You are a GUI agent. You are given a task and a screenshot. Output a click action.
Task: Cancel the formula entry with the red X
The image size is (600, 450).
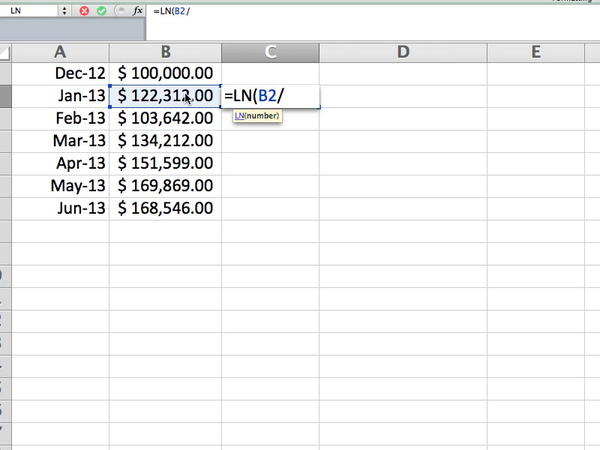coord(84,11)
